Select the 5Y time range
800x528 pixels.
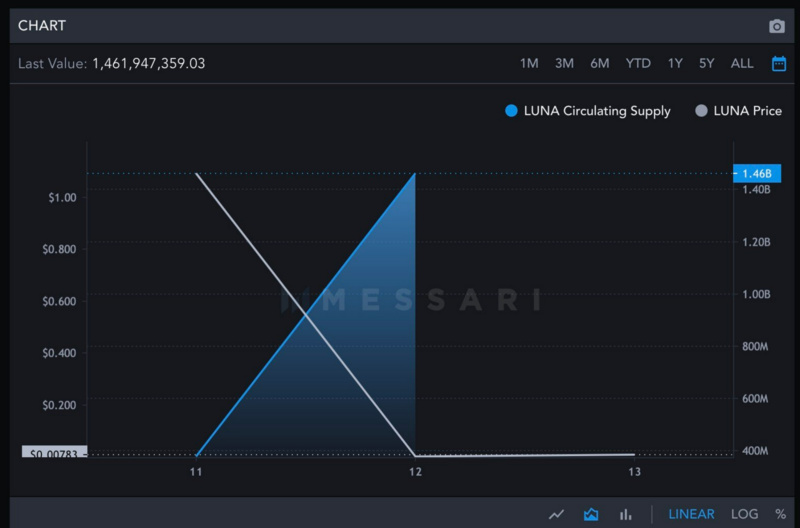click(x=707, y=63)
